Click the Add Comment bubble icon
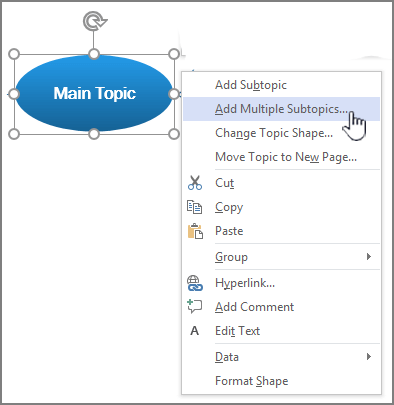394x405 pixels. click(x=195, y=307)
